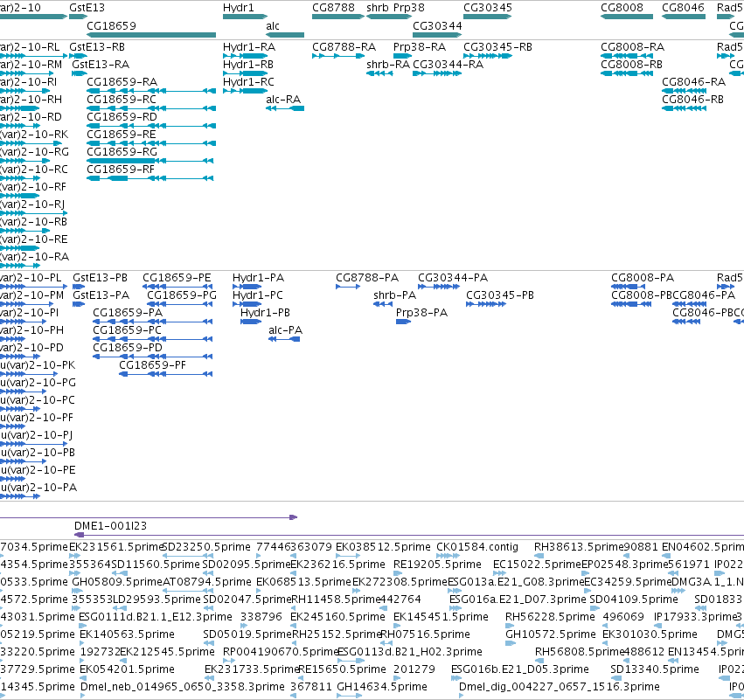Viewport: 744px width, 700px height.
Task: Select the GstE13-RA transcript label
Action: pyautogui.click(x=101, y=65)
